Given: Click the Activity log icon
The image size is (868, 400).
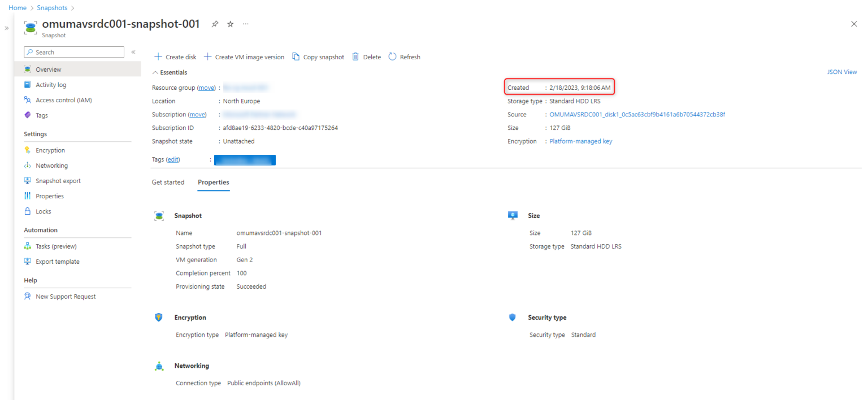Looking at the screenshot, I should pos(28,85).
